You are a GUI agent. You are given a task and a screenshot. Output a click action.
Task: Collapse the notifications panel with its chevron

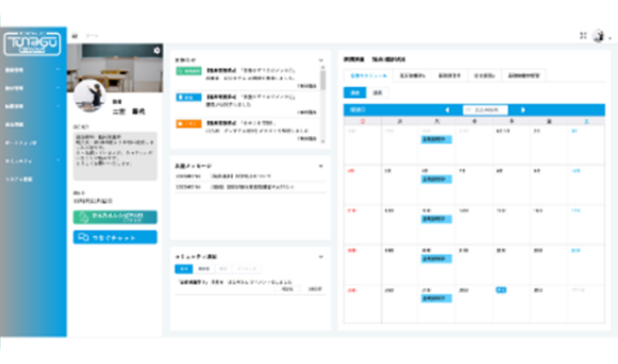point(321,60)
